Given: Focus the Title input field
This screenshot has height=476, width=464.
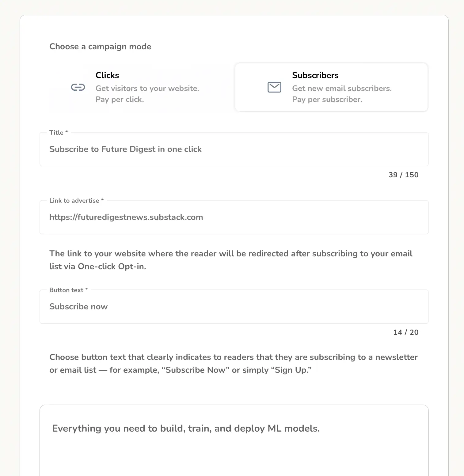Looking at the screenshot, I should pyautogui.click(x=234, y=149).
